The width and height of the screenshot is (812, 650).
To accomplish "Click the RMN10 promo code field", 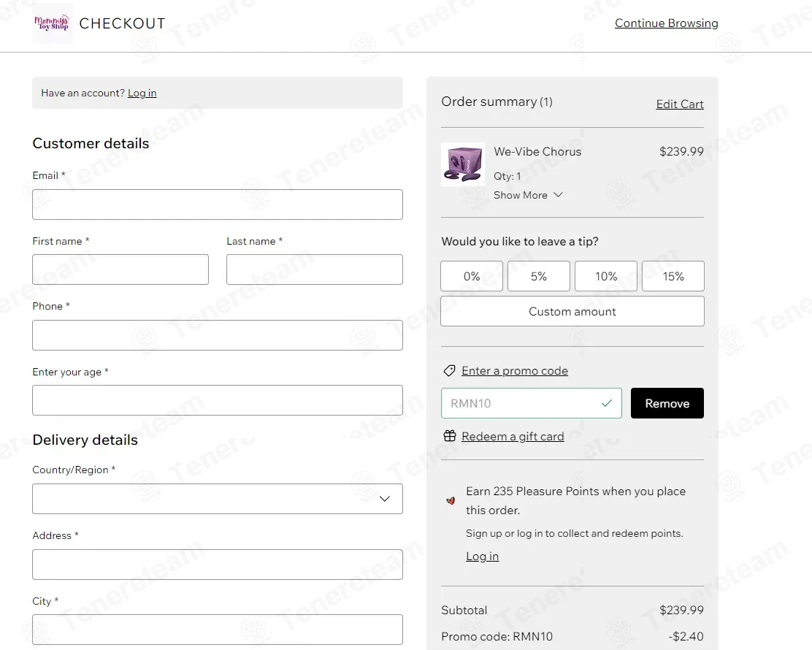I will click(532, 403).
